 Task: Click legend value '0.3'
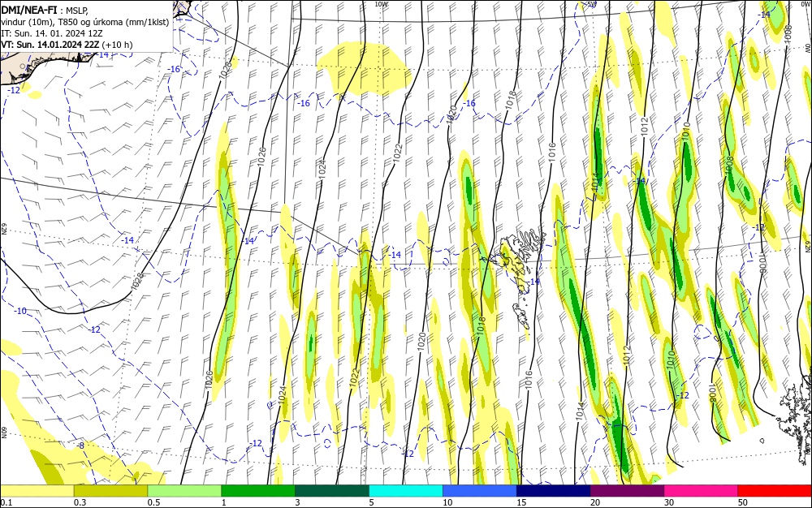[x=80, y=502]
